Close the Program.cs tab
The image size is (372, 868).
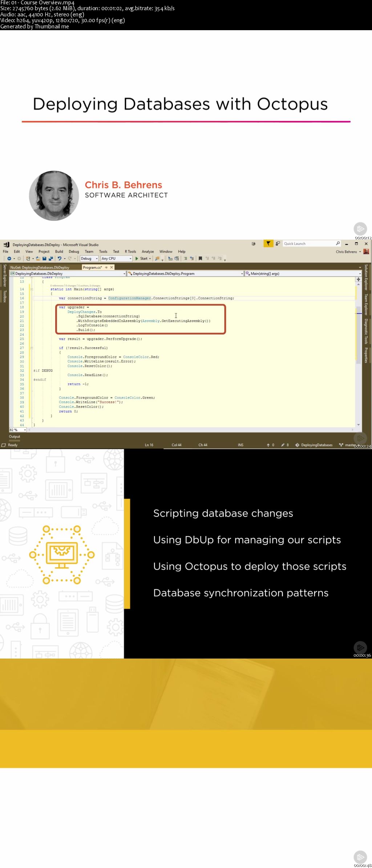pyautogui.click(x=112, y=267)
